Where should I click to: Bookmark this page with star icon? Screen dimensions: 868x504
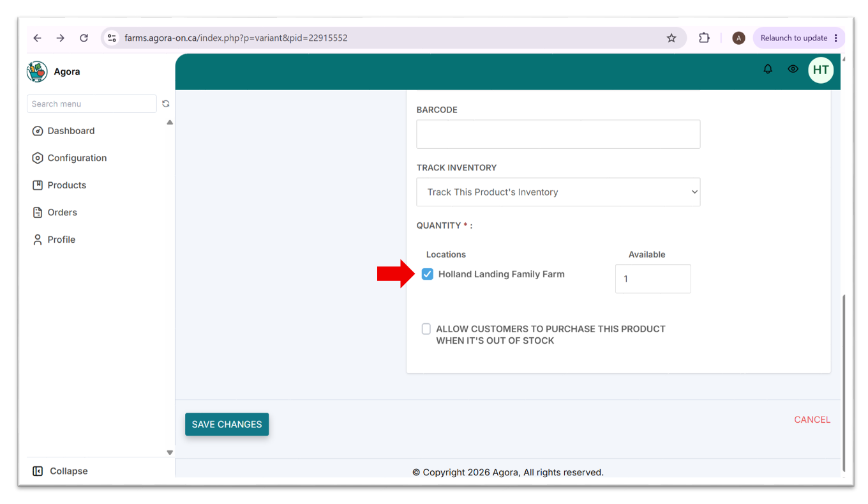pos(671,38)
